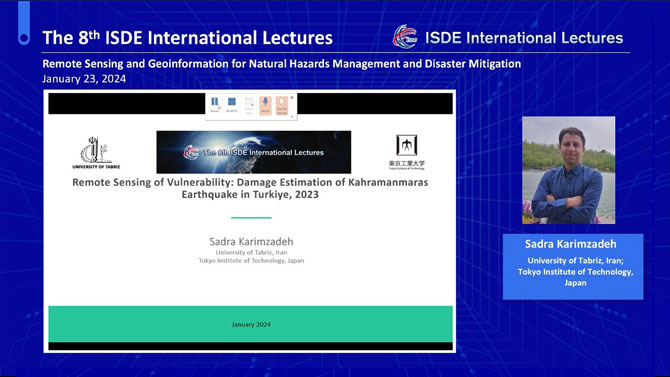
Task: Click the January 23, 2024 date text
Action: pyautogui.click(x=84, y=79)
